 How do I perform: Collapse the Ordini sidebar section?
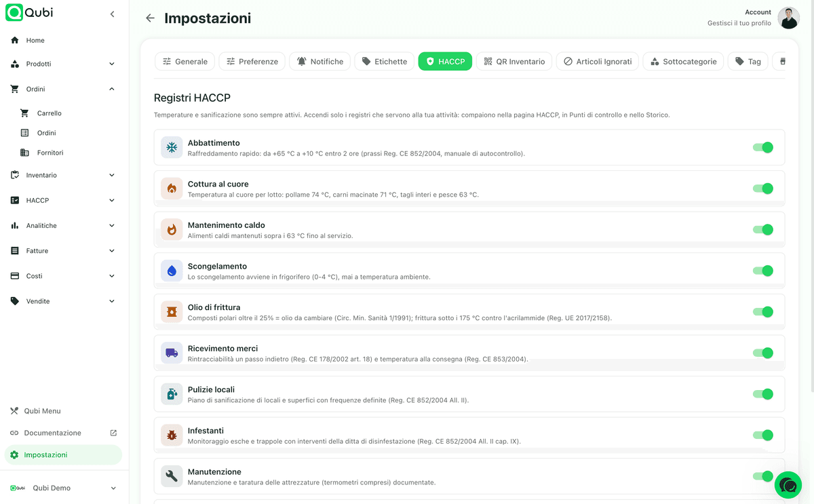pos(64,89)
